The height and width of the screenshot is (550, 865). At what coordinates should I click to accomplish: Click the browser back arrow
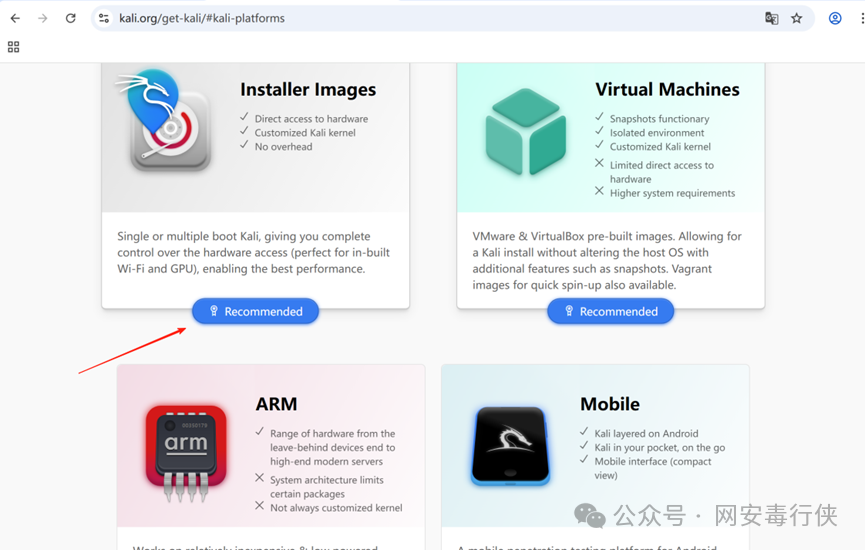pyautogui.click(x=15, y=18)
